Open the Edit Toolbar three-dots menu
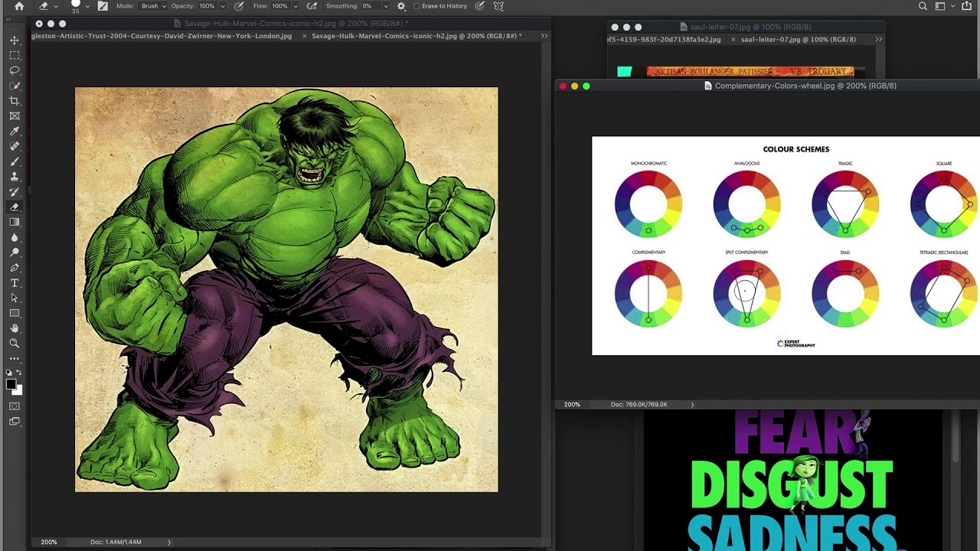 tap(15, 358)
